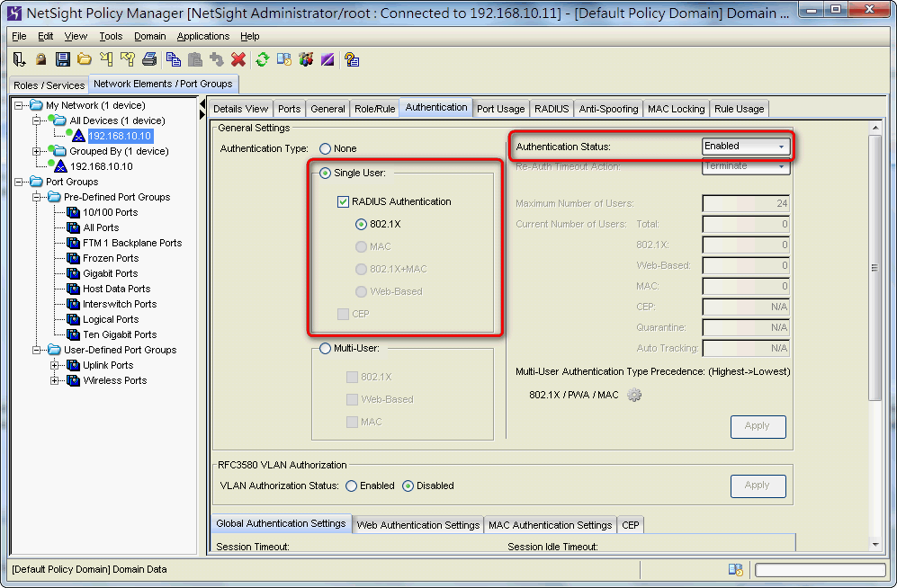Set VLAN Authorization Status to Enabled
The height and width of the screenshot is (588, 897).
click(351, 486)
